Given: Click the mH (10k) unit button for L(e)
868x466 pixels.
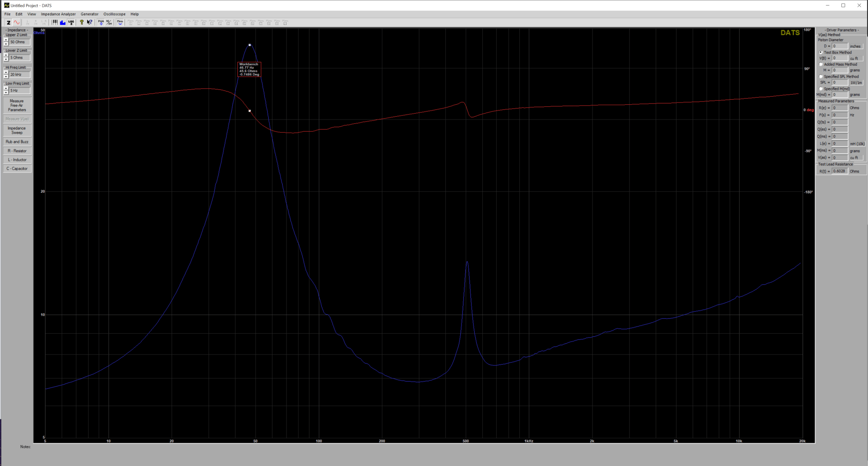Looking at the screenshot, I should pos(857,144).
